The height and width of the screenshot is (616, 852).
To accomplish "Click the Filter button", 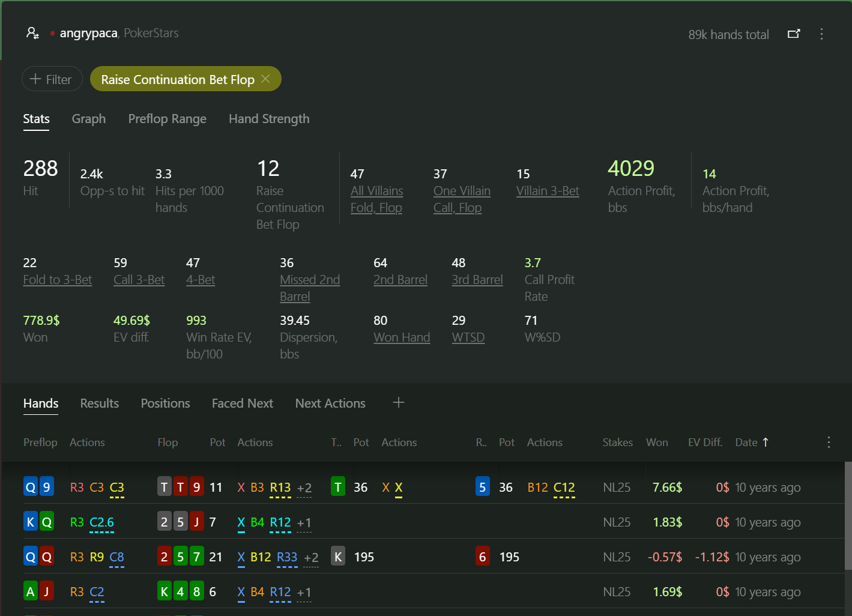I will pyautogui.click(x=52, y=79).
